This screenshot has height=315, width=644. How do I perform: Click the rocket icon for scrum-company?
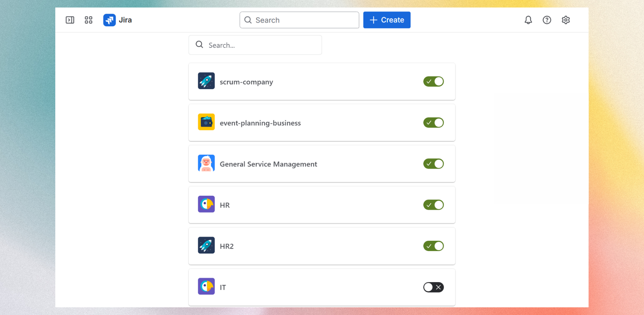[206, 81]
